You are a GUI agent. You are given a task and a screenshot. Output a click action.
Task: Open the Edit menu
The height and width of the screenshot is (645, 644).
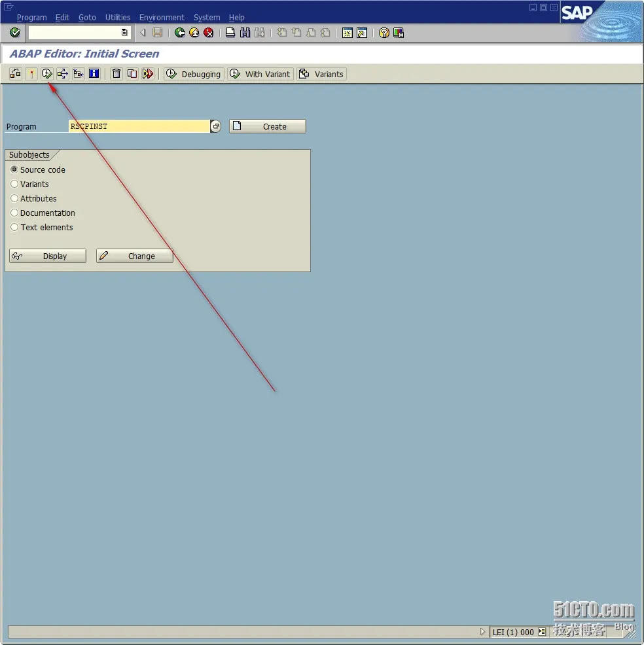pyautogui.click(x=62, y=17)
